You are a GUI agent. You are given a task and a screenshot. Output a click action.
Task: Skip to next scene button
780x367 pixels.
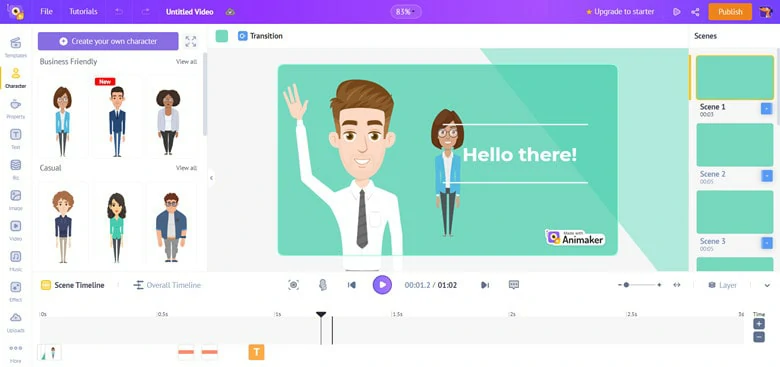pos(485,285)
